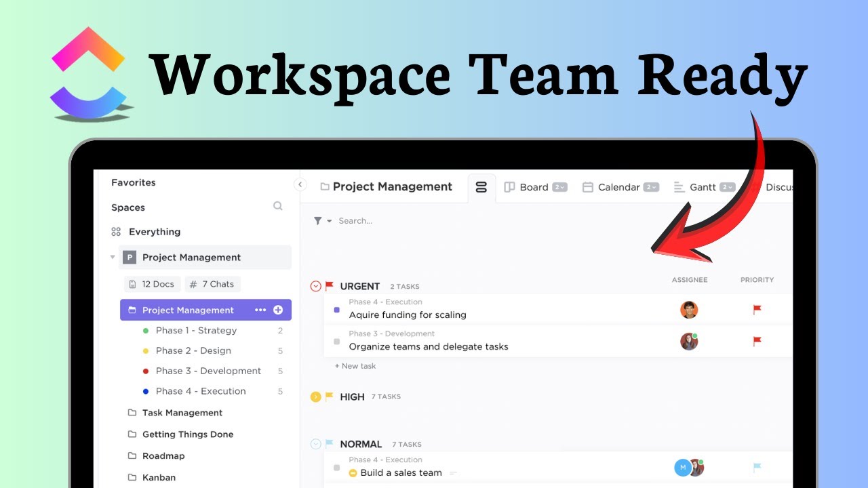Viewport: 868px width, 488px height.
Task: Click folder icon of Kanban
Action: tap(132, 478)
